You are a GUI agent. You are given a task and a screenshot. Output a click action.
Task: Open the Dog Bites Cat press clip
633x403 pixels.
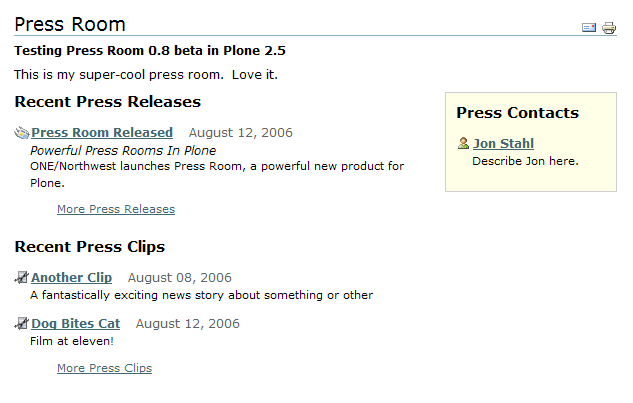75,324
